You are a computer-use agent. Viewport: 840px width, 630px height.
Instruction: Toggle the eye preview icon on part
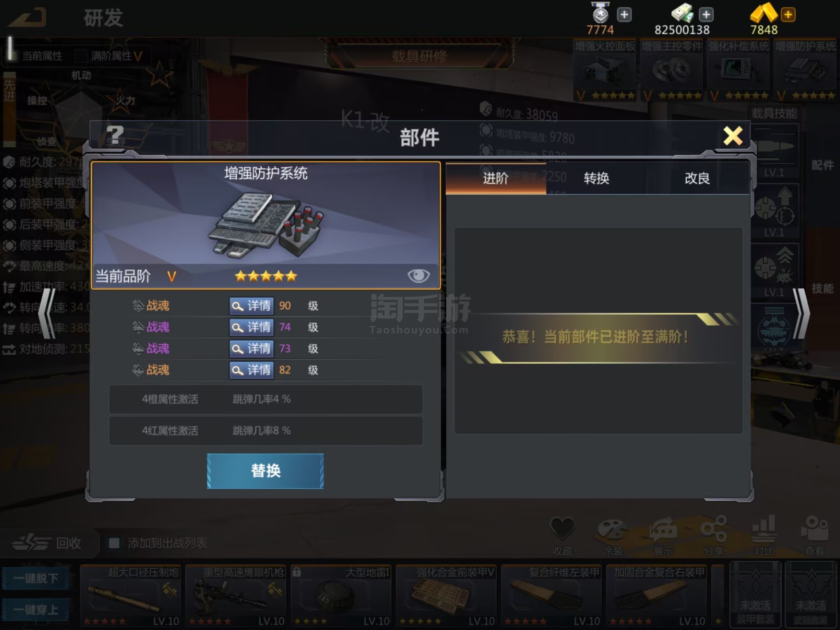tap(418, 276)
